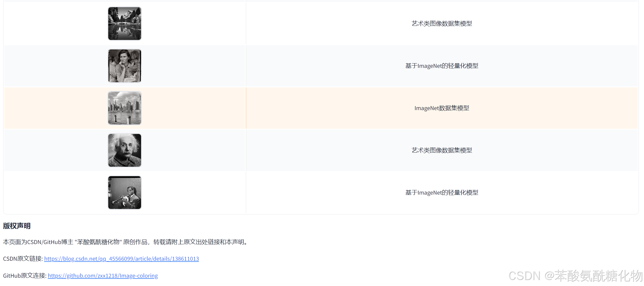Select "艺术类图像数据集模型" text beside the landscape photo
The image size is (644, 286).
[442, 24]
